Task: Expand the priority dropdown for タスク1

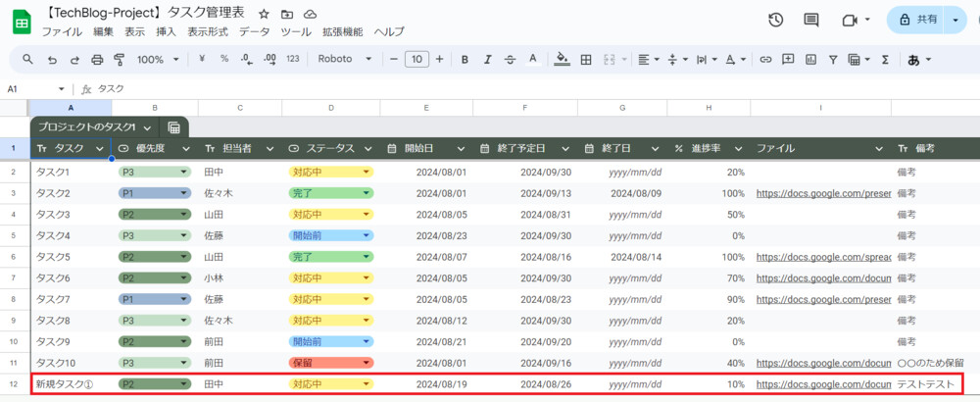Action: 183,172
